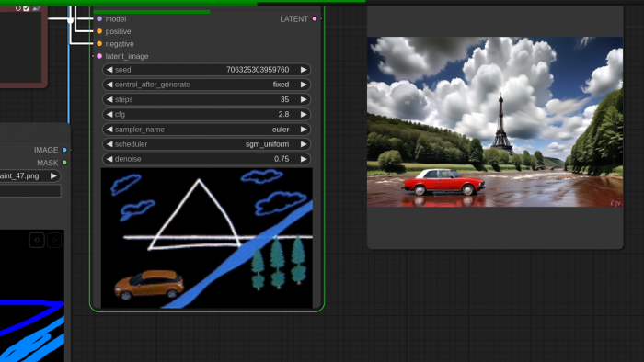Toggle the checkbox on the brown node header

[x=27, y=8]
